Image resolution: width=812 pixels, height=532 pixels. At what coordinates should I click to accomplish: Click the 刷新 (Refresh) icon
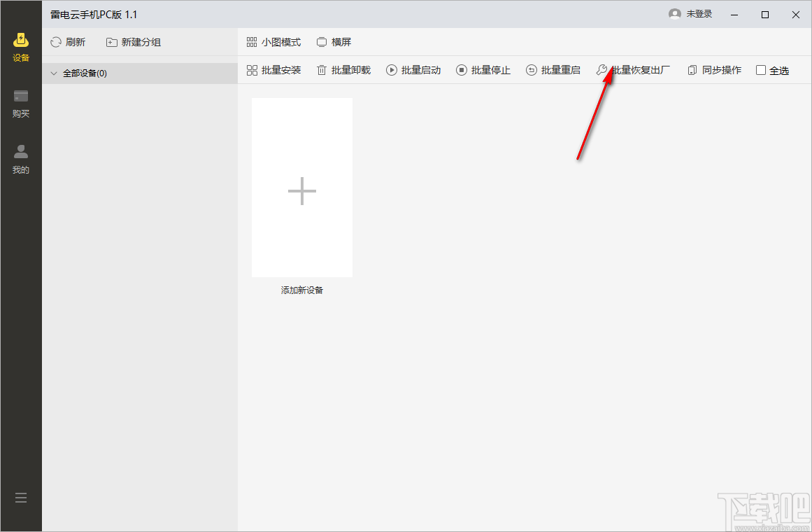tap(55, 42)
